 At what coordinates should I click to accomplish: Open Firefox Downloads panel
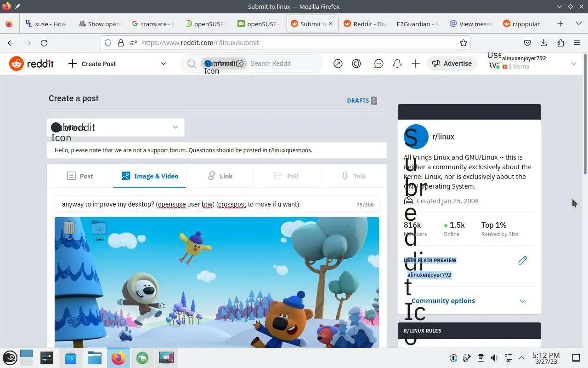(544, 43)
